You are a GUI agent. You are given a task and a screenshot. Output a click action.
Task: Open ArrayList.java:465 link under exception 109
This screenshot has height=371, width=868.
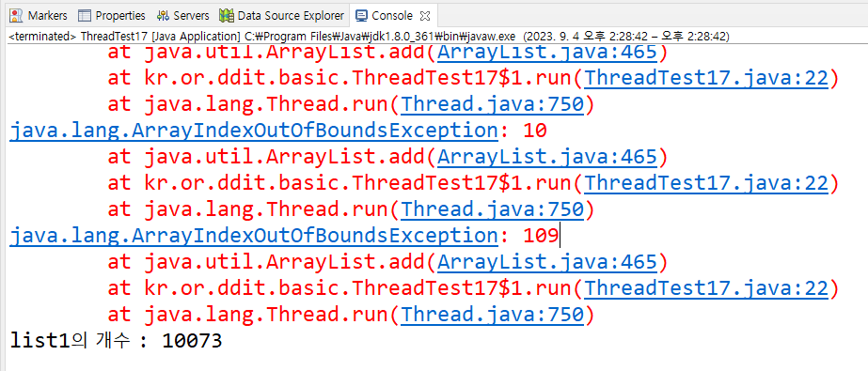click(x=547, y=262)
